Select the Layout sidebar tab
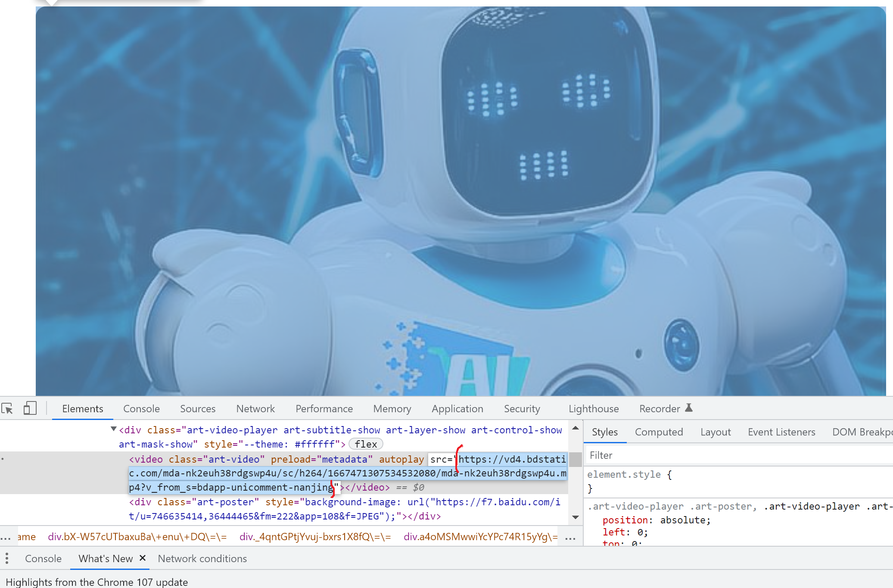Image resolution: width=893 pixels, height=588 pixels. (716, 432)
